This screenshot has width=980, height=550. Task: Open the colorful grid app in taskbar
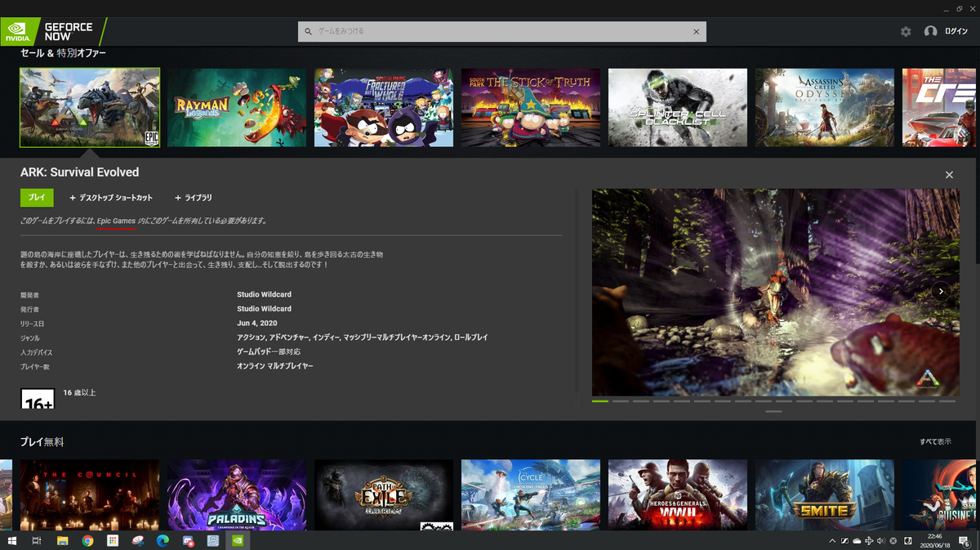113,541
